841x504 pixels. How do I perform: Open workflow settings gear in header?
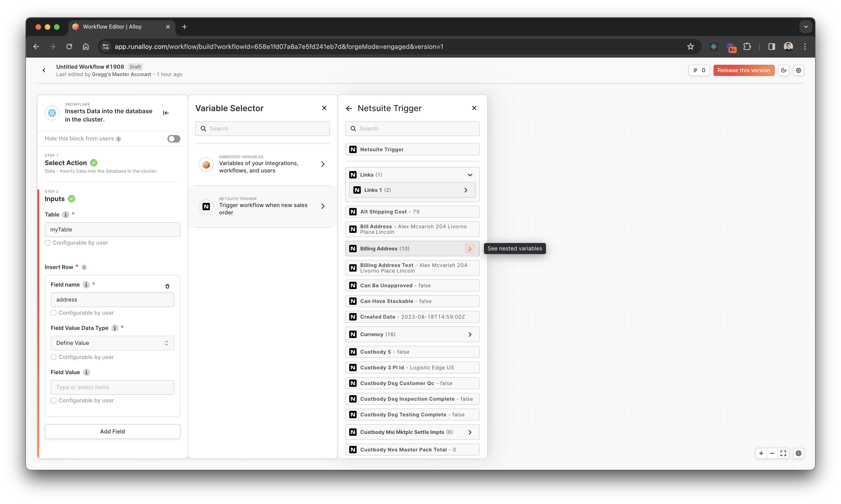click(799, 70)
